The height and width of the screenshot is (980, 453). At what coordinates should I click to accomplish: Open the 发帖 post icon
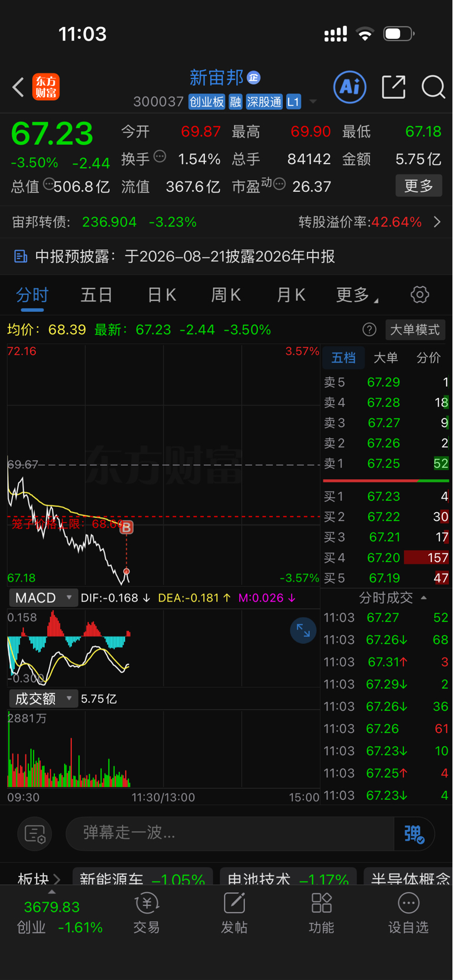(x=234, y=914)
